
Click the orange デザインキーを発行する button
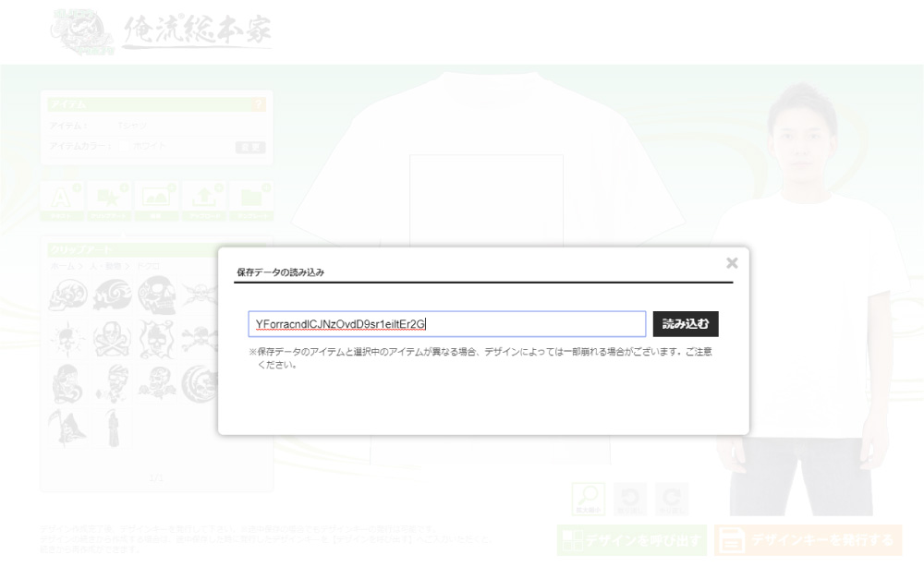pyautogui.click(x=808, y=540)
